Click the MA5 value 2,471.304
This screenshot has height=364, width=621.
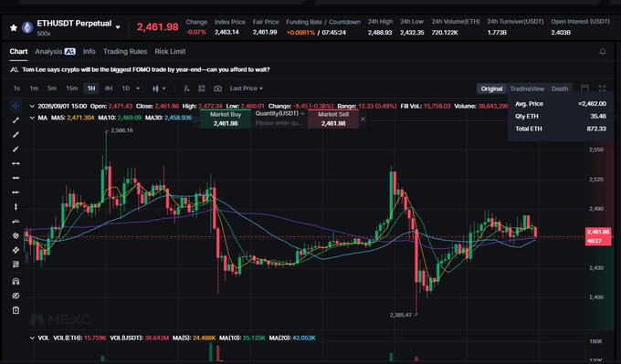click(80, 118)
